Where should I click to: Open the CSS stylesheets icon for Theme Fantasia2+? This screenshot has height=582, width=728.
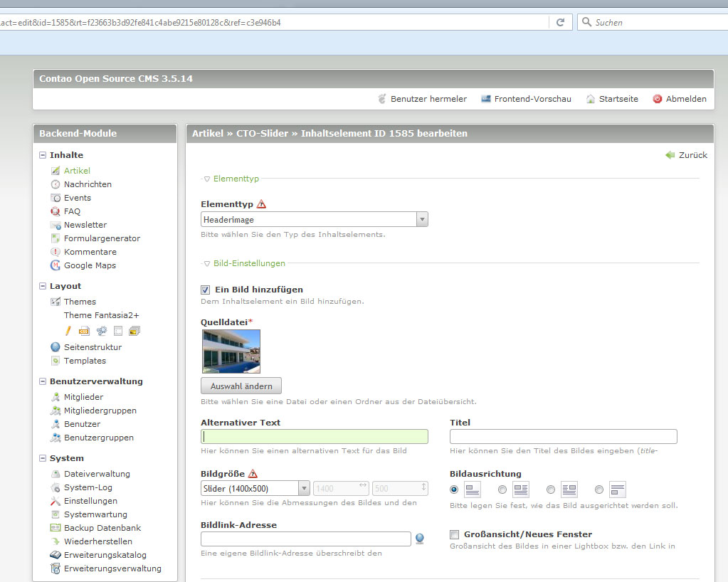pos(84,330)
